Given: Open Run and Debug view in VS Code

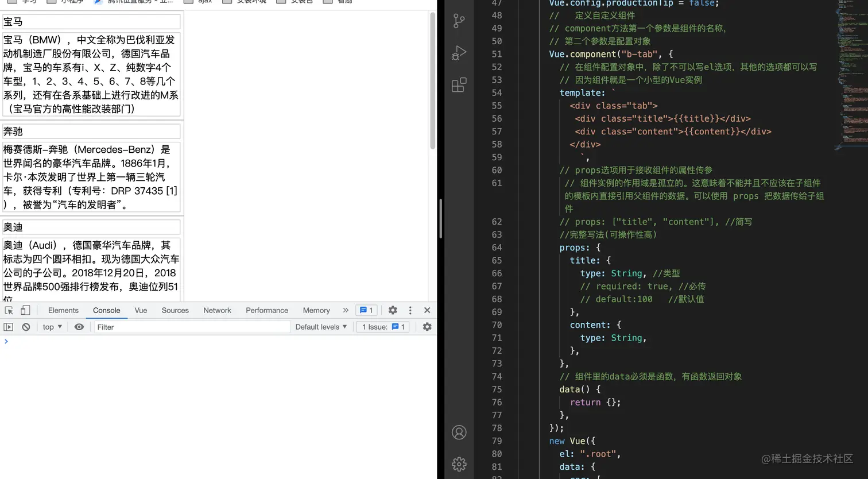Looking at the screenshot, I should (x=459, y=53).
